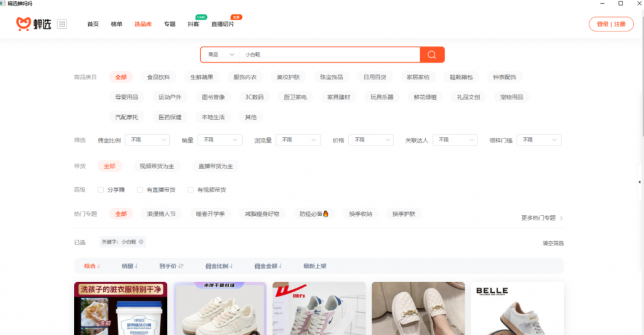644x335 pixels.
Task: Filter by 钟表配饰 category
Action: coord(504,77)
